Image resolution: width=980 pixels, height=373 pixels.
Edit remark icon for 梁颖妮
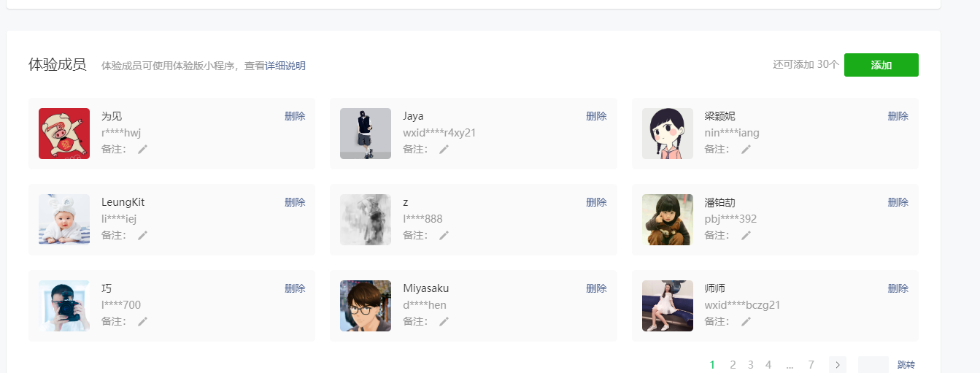[x=746, y=149]
